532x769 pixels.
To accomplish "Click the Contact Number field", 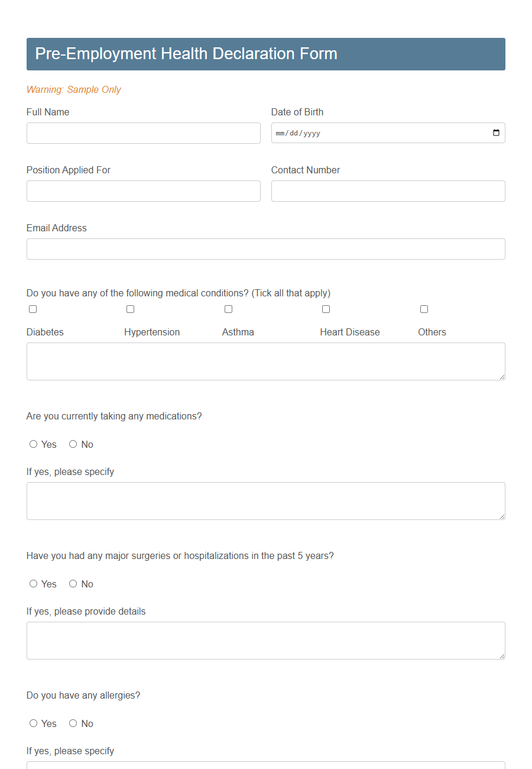I will [x=388, y=190].
